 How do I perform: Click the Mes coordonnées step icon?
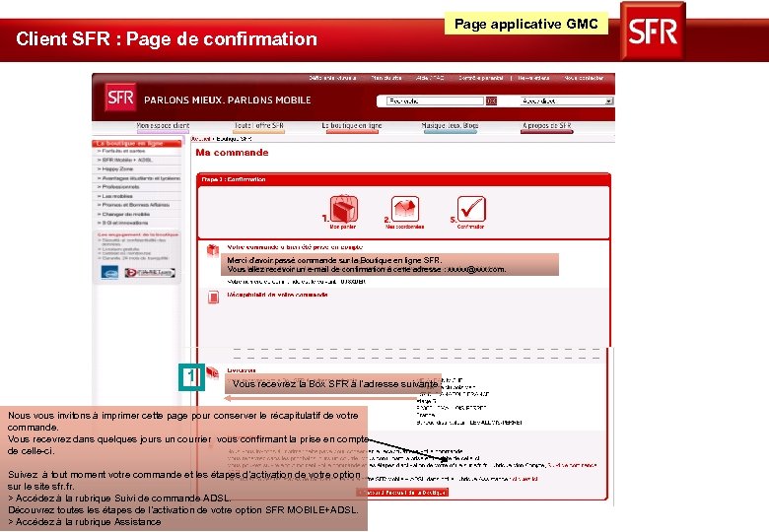pyautogui.click(x=405, y=209)
